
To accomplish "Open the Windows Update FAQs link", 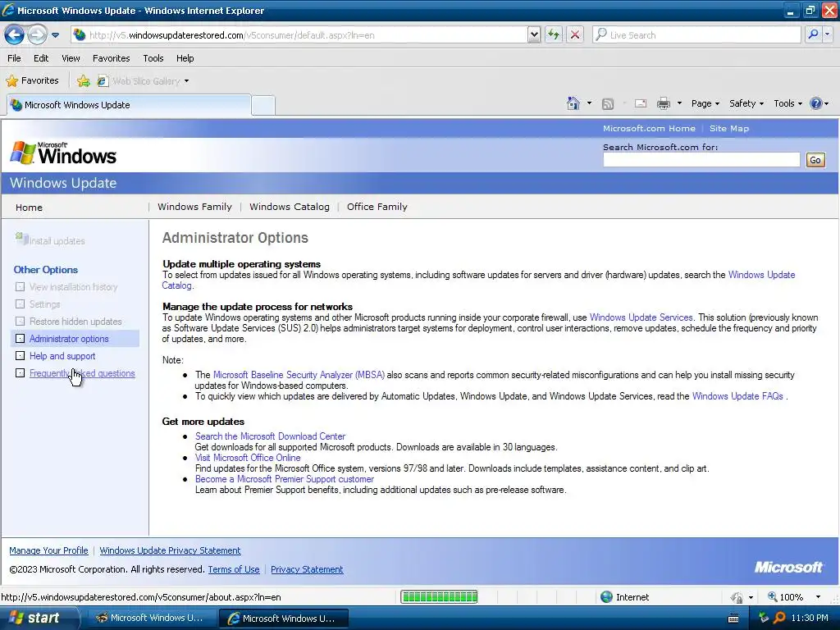I will tap(737, 396).
